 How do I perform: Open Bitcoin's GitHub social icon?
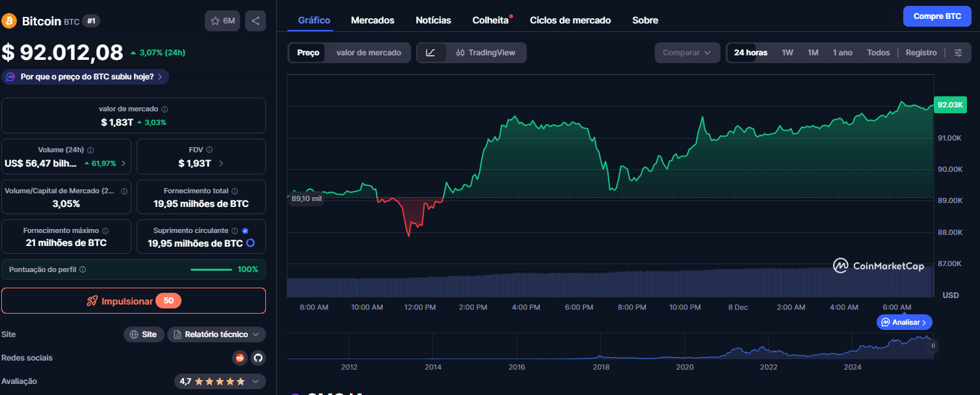click(x=258, y=357)
